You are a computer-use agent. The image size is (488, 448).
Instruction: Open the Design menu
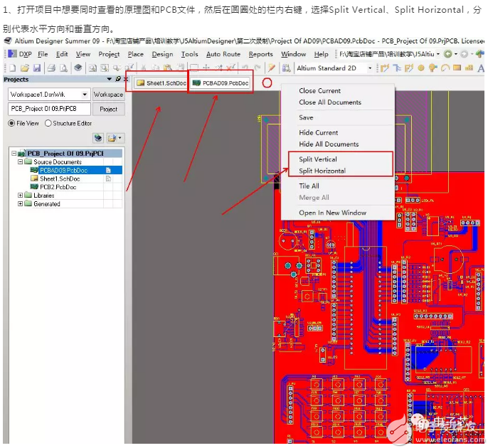click(162, 54)
